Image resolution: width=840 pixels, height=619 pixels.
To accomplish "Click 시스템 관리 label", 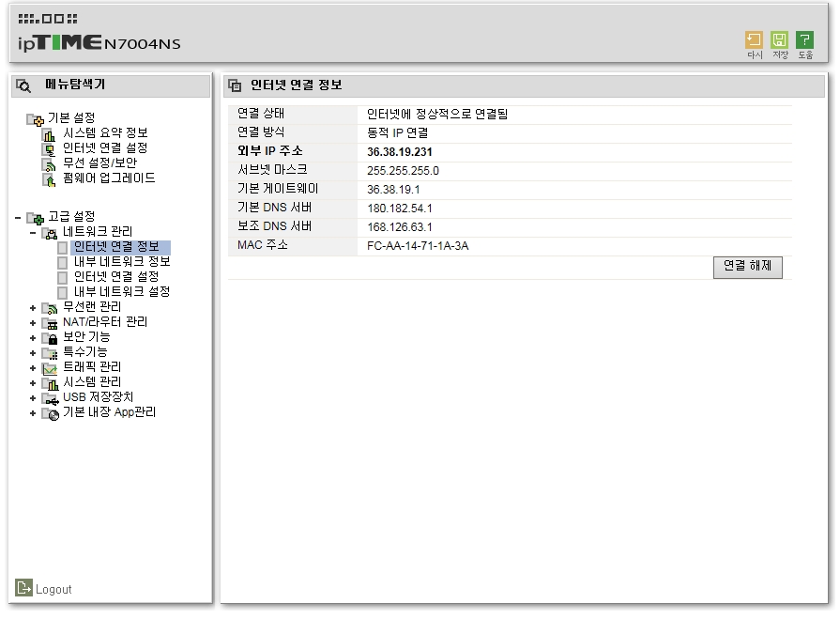I will (x=92, y=381).
